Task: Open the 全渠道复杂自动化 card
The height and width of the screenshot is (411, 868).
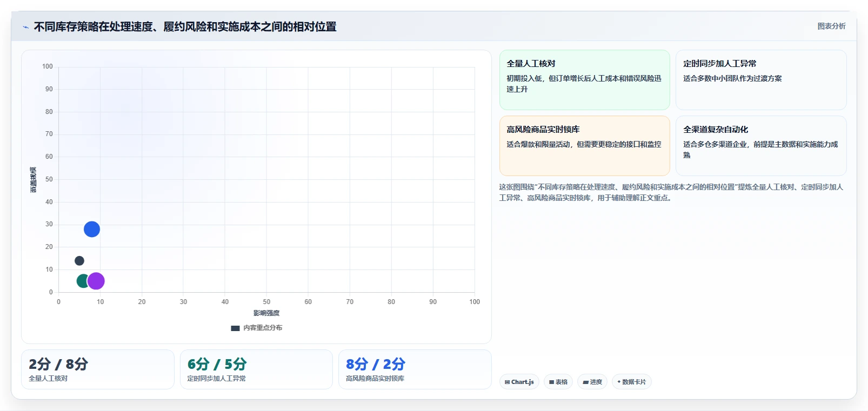Action: [x=761, y=146]
